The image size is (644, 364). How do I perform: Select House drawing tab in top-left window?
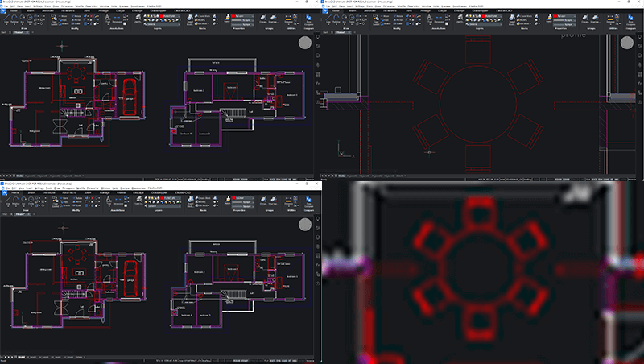pos(22,32)
